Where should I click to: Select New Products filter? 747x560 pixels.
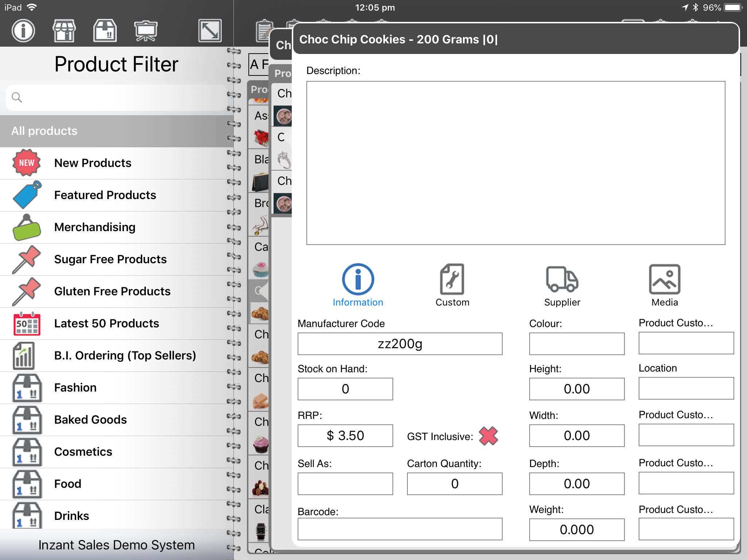(x=93, y=163)
